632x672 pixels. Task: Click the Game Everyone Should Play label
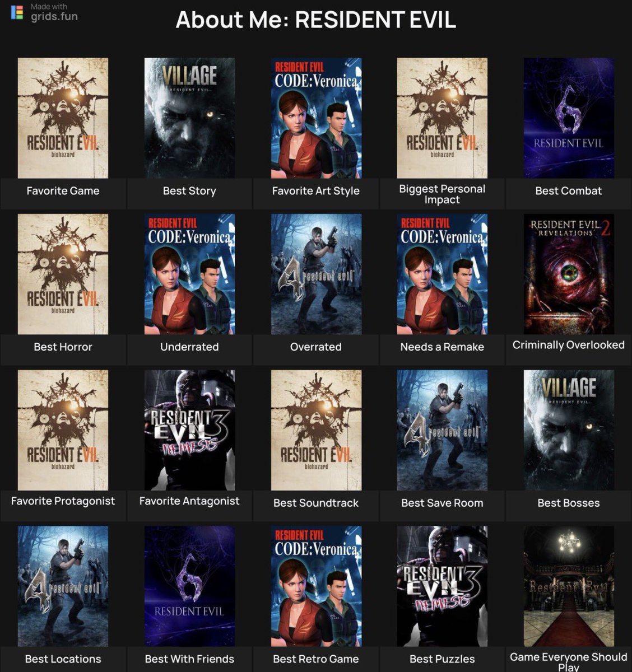[569, 661]
